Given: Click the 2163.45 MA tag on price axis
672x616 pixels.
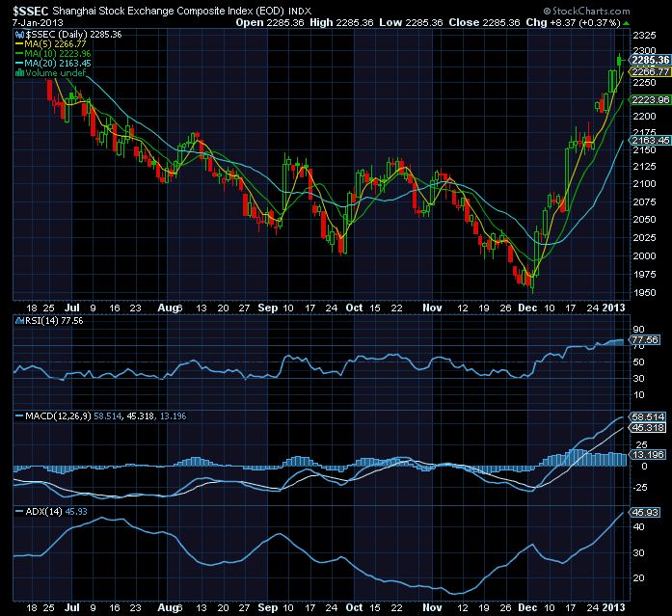Looking at the screenshot, I should click(x=651, y=140).
